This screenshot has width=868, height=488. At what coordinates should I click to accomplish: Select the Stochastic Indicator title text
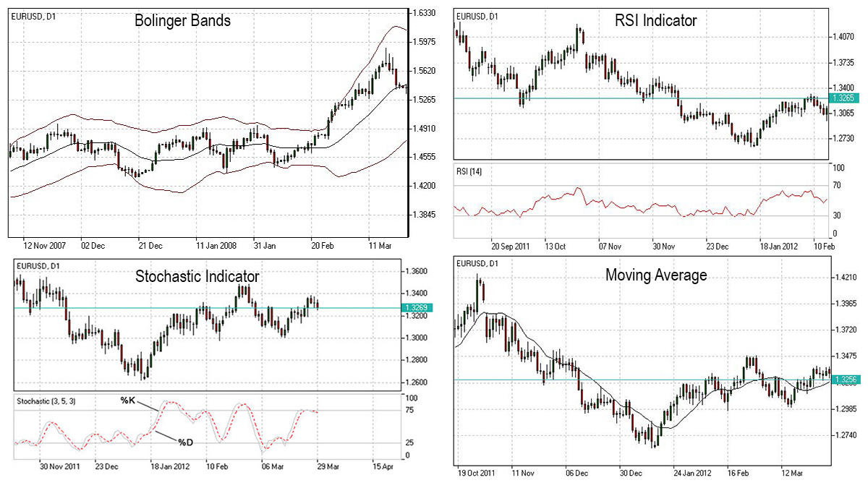point(197,276)
